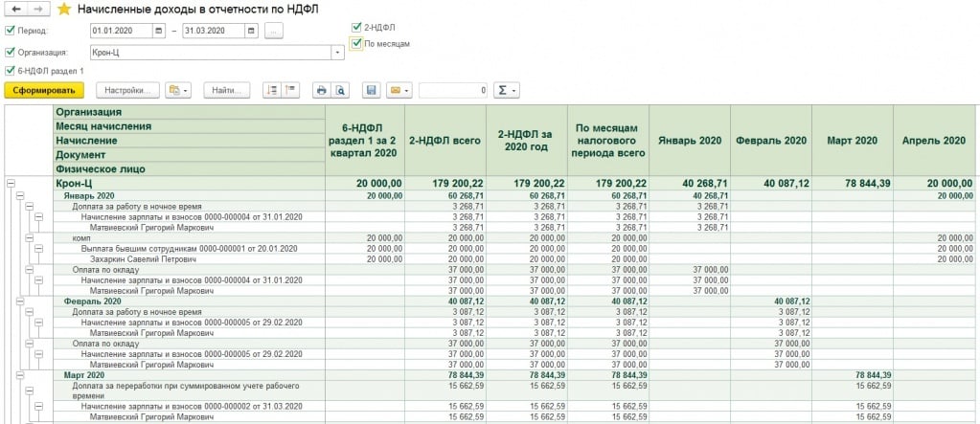Toggle the 6-НДФЛ раздел 1 checkbox

point(11,71)
